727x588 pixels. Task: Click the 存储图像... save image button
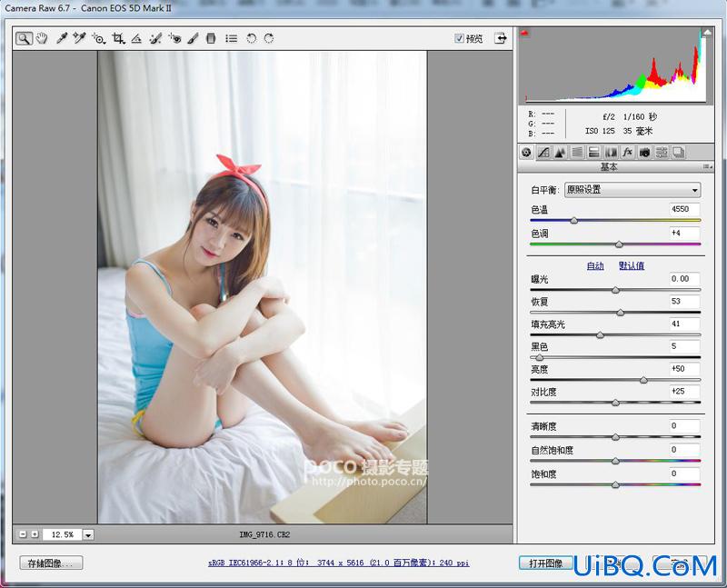51,563
